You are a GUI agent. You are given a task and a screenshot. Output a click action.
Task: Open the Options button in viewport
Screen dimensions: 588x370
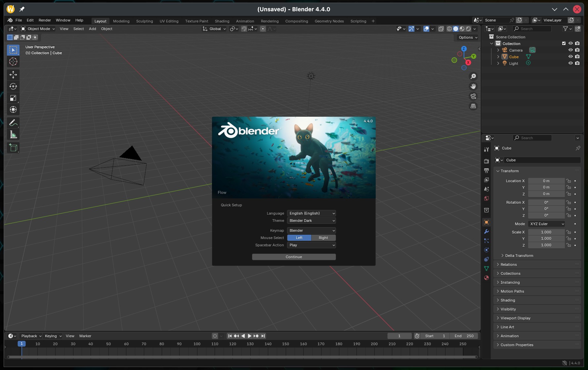(x=468, y=37)
